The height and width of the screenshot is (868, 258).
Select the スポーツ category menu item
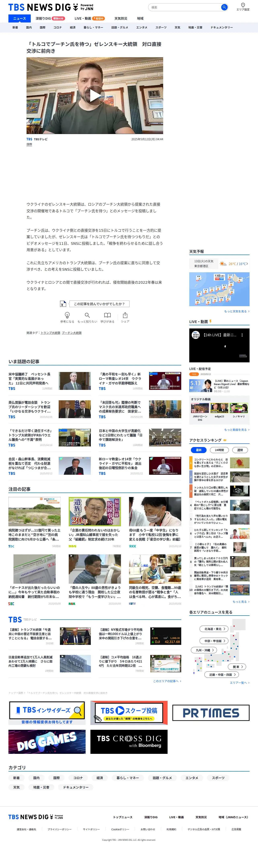(161, 27)
